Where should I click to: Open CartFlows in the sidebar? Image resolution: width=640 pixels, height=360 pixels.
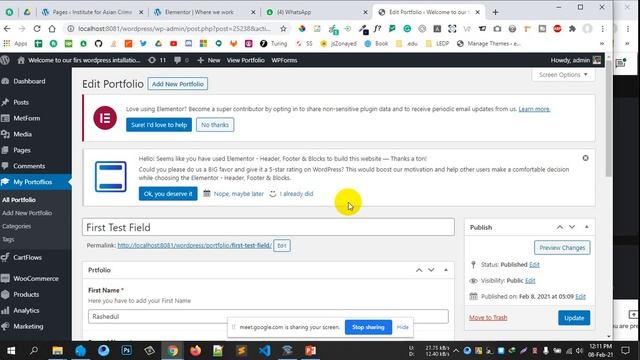tap(27, 258)
